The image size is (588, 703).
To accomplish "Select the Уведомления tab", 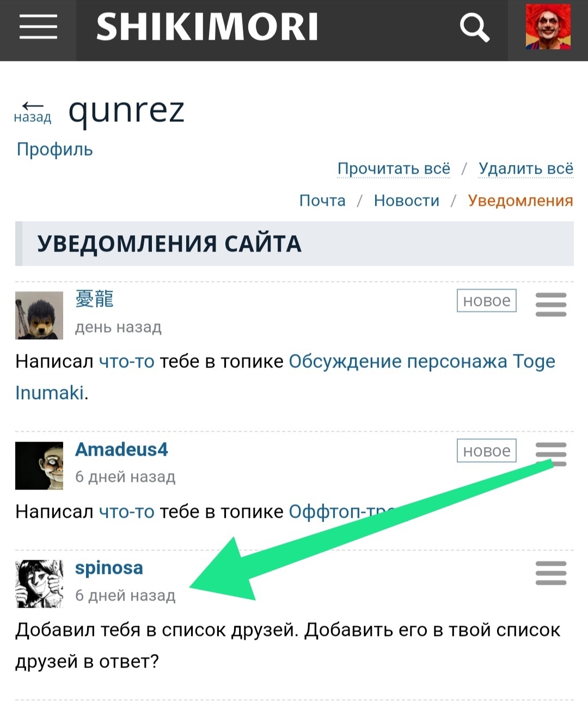I will pyautogui.click(x=520, y=200).
